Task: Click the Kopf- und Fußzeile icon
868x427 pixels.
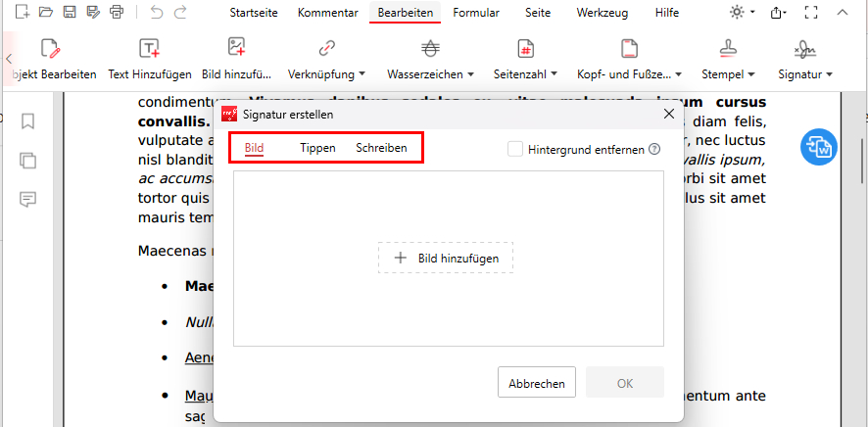Action: (629, 49)
